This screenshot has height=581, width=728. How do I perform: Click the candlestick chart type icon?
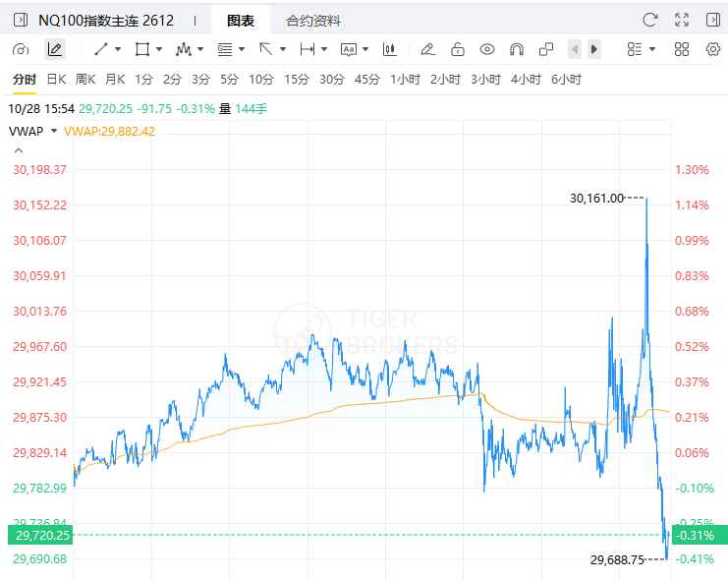(x=390, y=49)
